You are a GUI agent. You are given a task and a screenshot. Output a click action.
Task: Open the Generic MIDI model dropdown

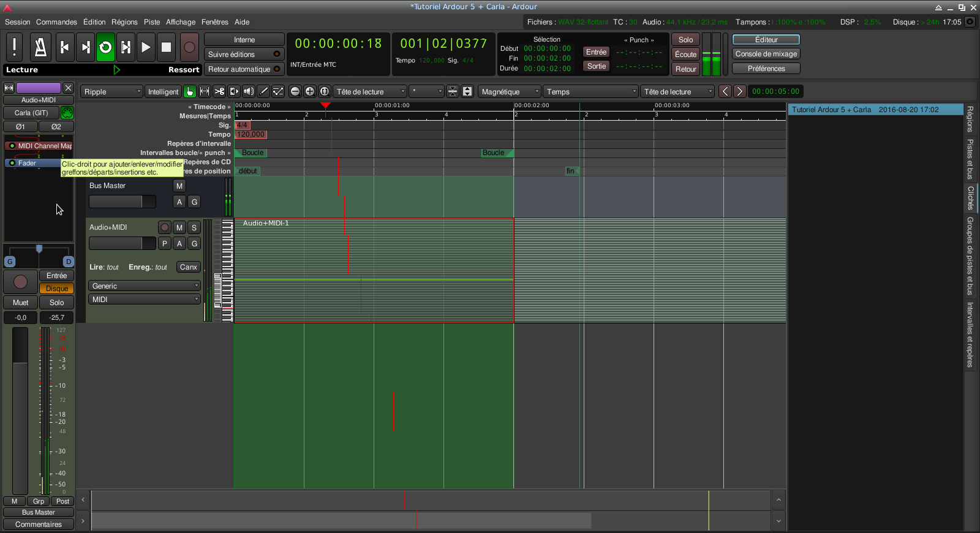(145, 286)
